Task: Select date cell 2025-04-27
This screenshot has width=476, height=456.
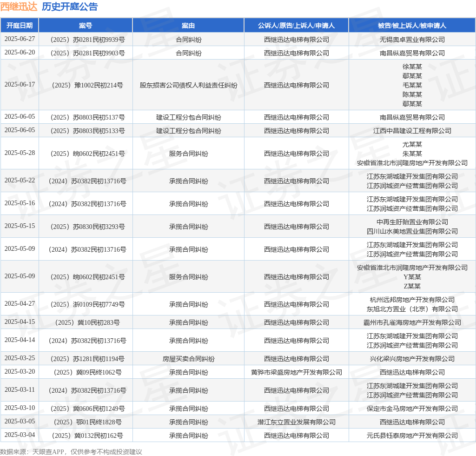Action: [x=20, y=303]
